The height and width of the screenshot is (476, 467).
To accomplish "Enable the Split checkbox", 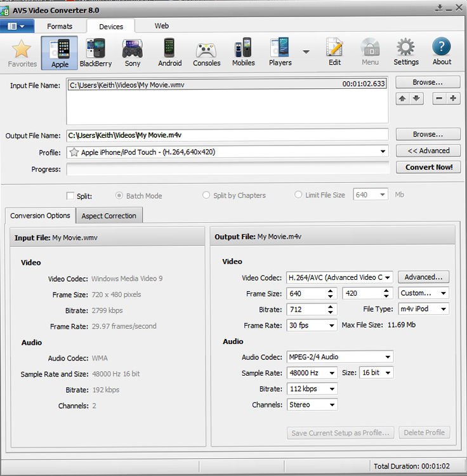I will tap(70, 196).
